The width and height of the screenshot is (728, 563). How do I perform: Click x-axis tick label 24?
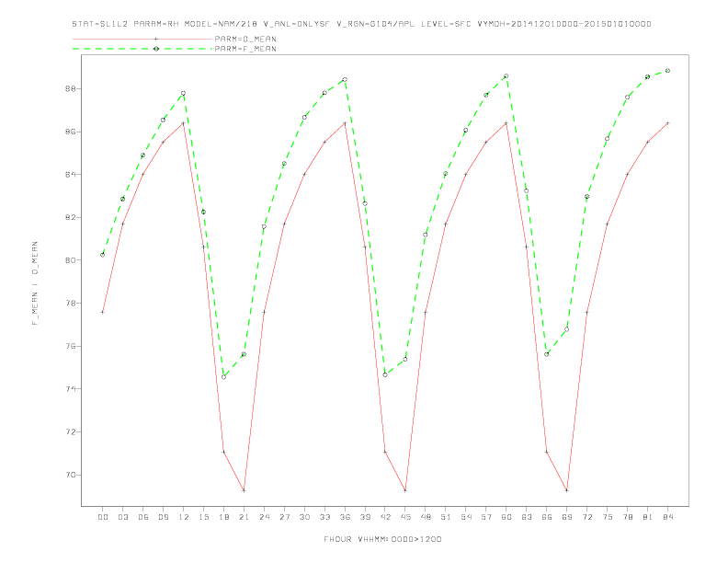[x=264, y=517]
